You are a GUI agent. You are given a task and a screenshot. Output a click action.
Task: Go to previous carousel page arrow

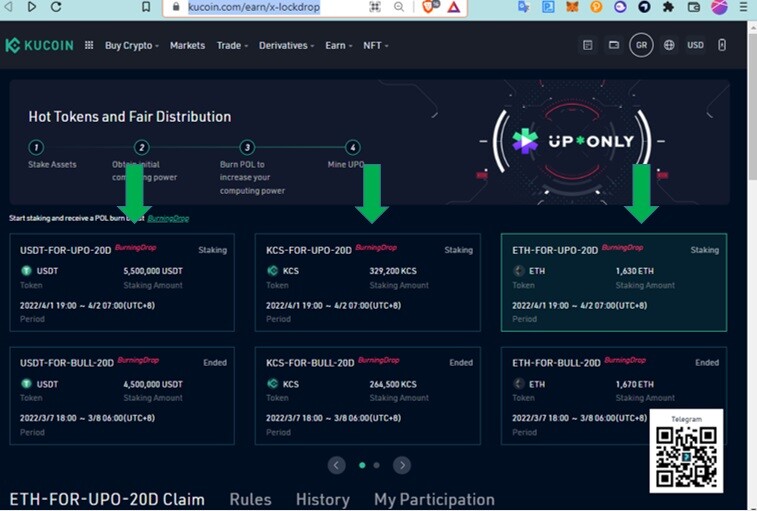(336, 465)
